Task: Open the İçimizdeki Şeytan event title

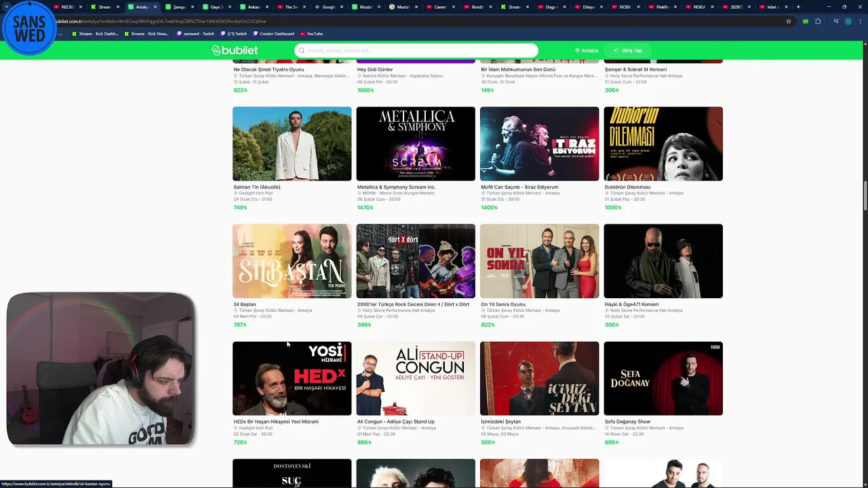Action: click(501, 422)
